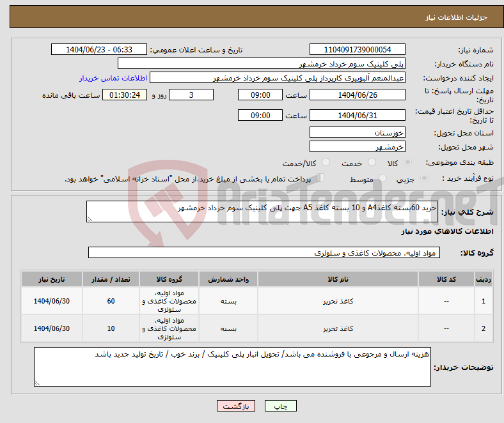The height and width of the screenshot is (423, 504).
Task: Click the buyer notes text area
Action: pyautogui.click(x=232, y=367)
